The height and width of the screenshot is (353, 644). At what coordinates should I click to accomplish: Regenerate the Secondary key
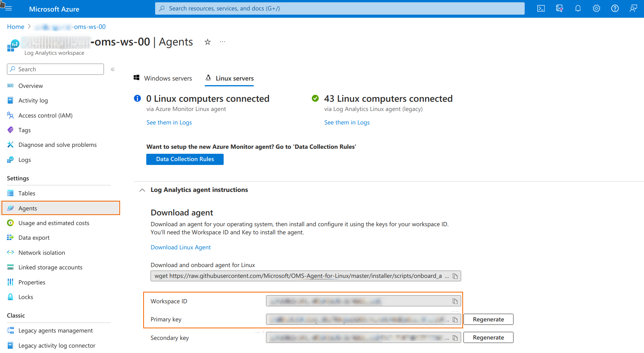[x=488, y=338]
